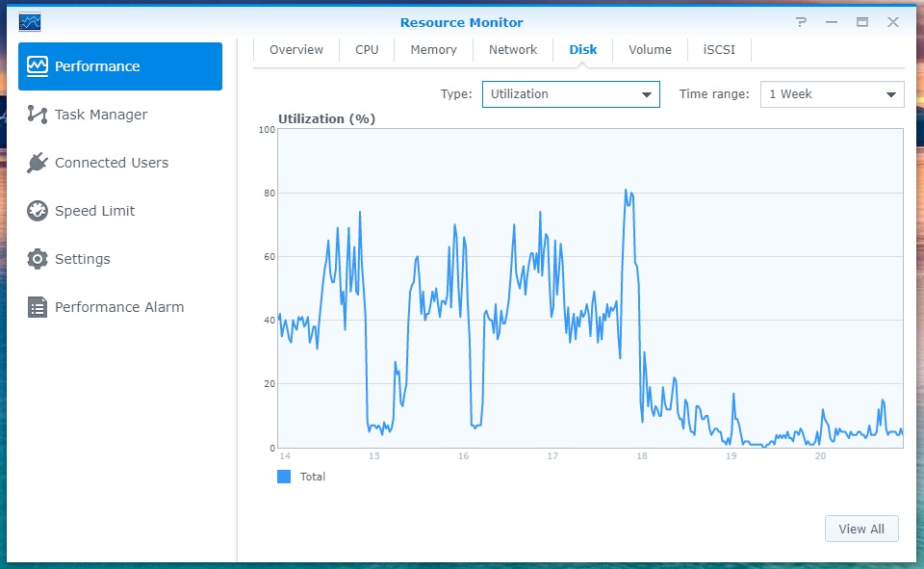
Task: Select the Disk tab
Action: (x=583, y=50)
